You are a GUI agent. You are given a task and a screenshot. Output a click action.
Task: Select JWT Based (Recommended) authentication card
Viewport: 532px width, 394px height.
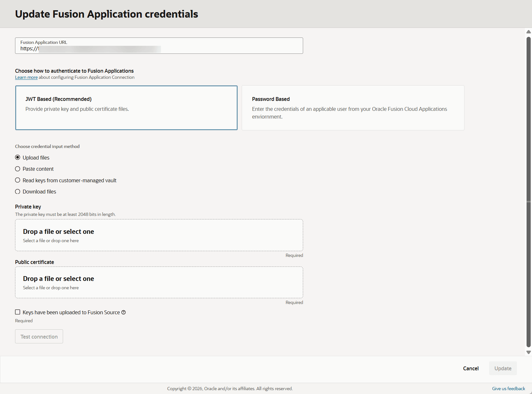[x=126, y=108]
